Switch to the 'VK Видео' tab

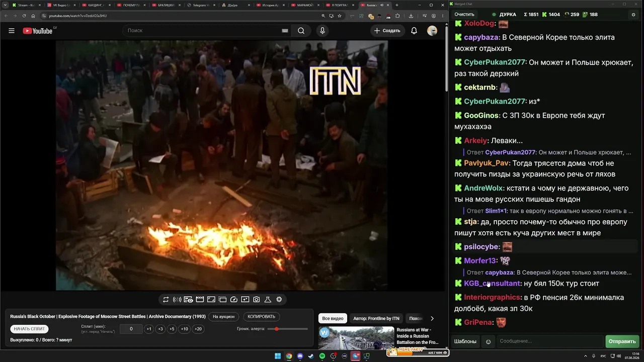tap(61, 5)
